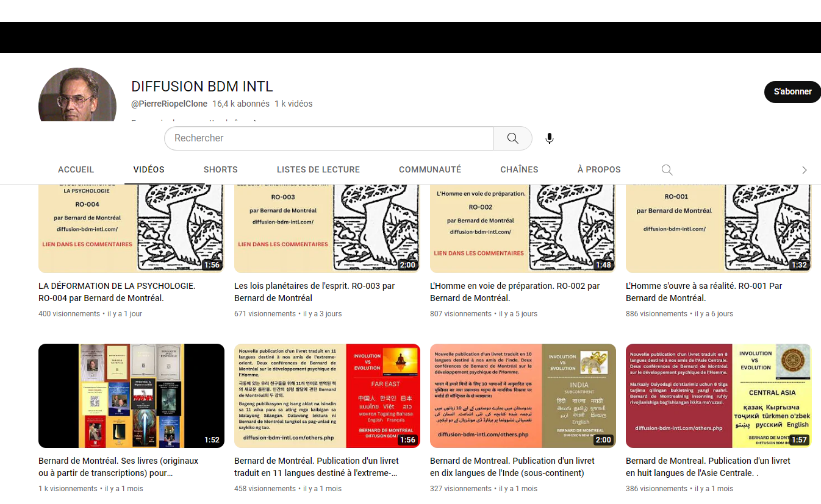The width and height of the screenshot is (821, 504).
Task: Open the À PROPOS tab
Action: [598, 170]
